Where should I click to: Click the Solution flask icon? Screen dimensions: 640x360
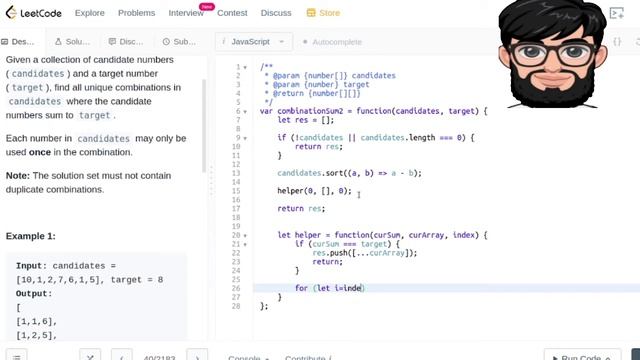(x=58, y=42)
